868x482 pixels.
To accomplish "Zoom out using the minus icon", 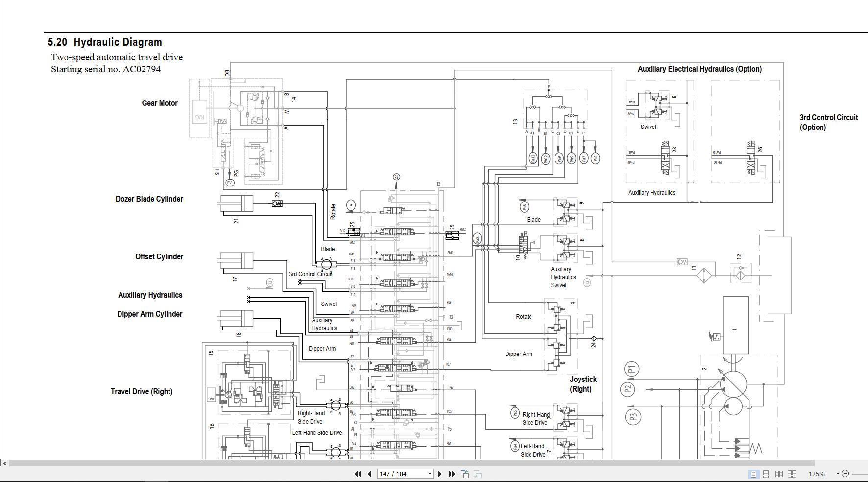I will click(x=846, y=474).
